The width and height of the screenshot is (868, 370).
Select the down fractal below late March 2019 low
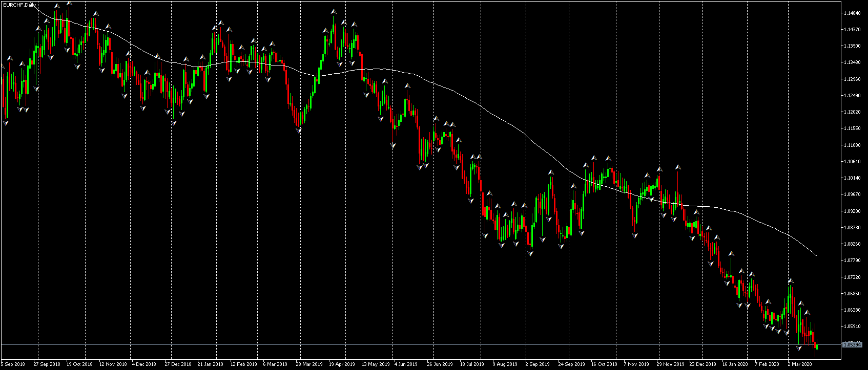point(299,131)
